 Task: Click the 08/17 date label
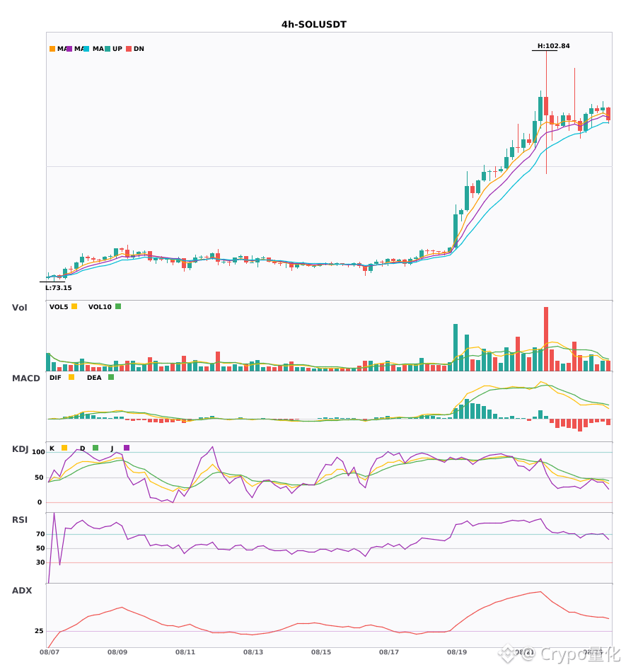click(389, 652)
